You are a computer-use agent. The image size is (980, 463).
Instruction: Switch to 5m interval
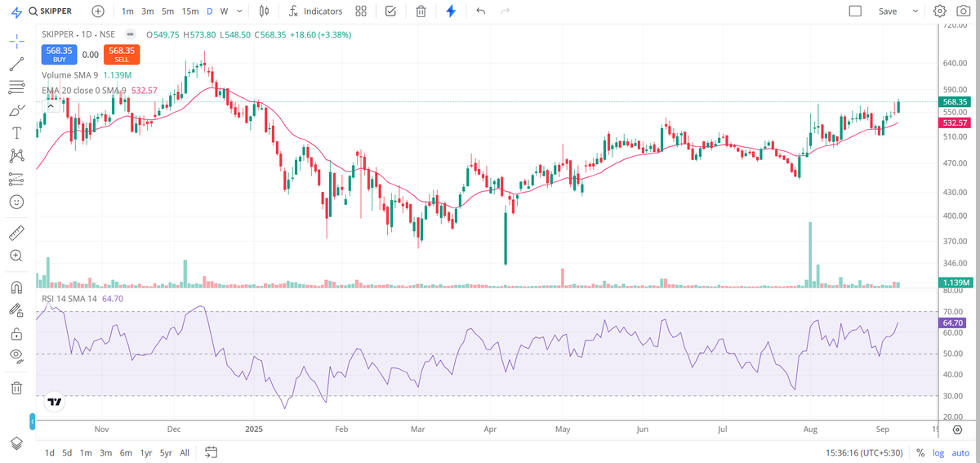tap(167, 11)
